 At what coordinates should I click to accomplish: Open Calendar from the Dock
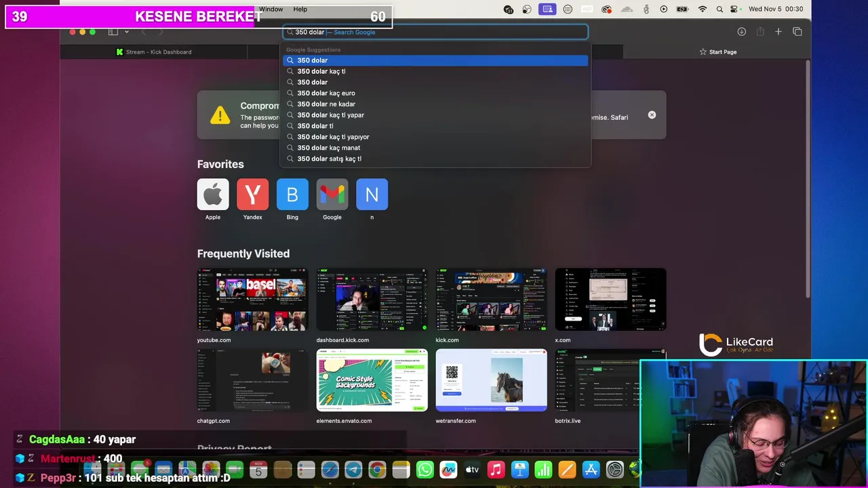tap(258, 469)
